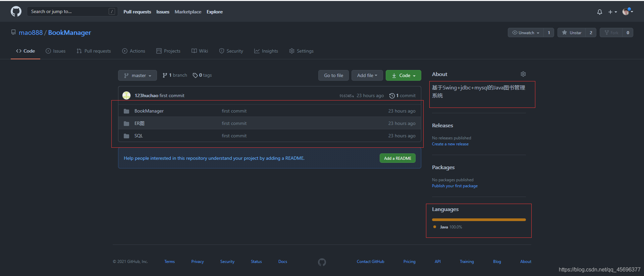Screen dimensions: 644x276
Task: Open first commit link in SQL row
Action: (234, 136)
